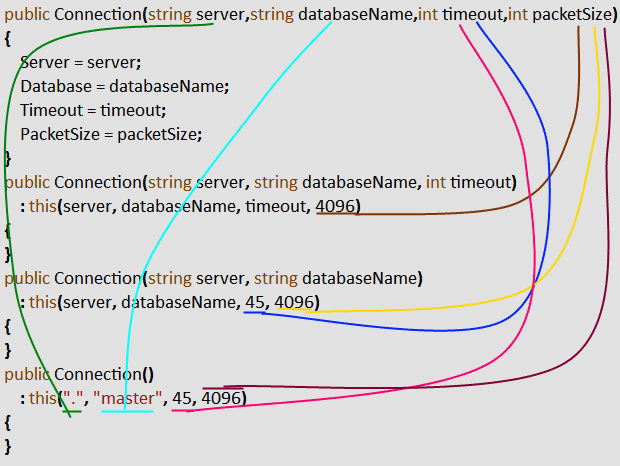The height and width of the screenshot is (466, 620).
Task: Click the 'Server = server;' assignment line
Action: pos(80,62)
